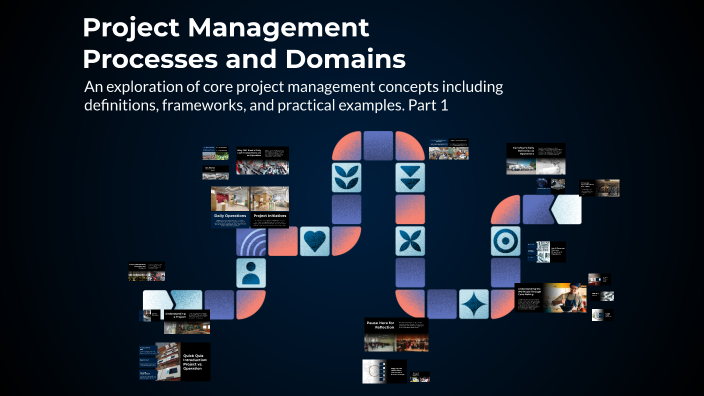Open the Project Initiation slide
This screenshot has height=396, width=704.
[269, 207]
